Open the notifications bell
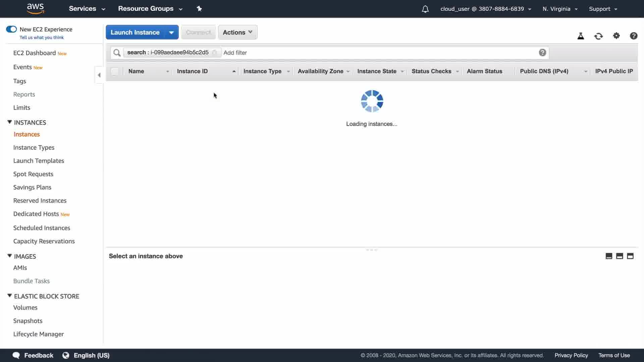 tap(425, 9)
